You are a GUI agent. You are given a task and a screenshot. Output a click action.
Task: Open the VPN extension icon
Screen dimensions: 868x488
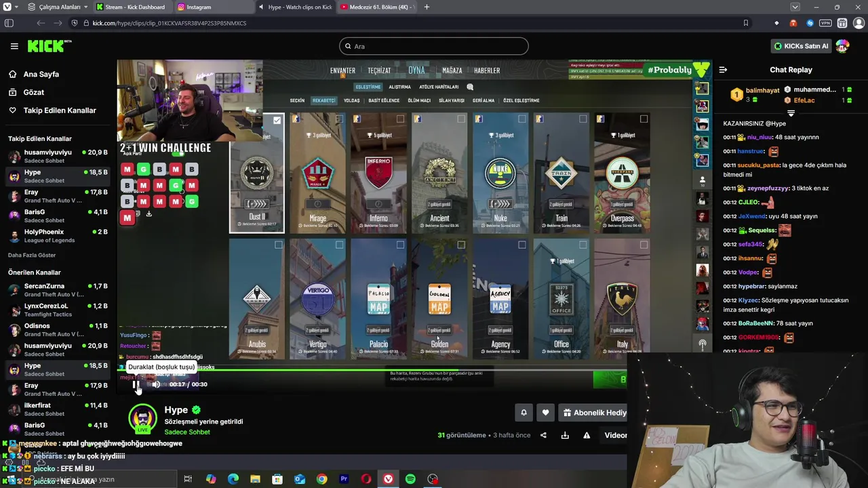coord(825,23)
